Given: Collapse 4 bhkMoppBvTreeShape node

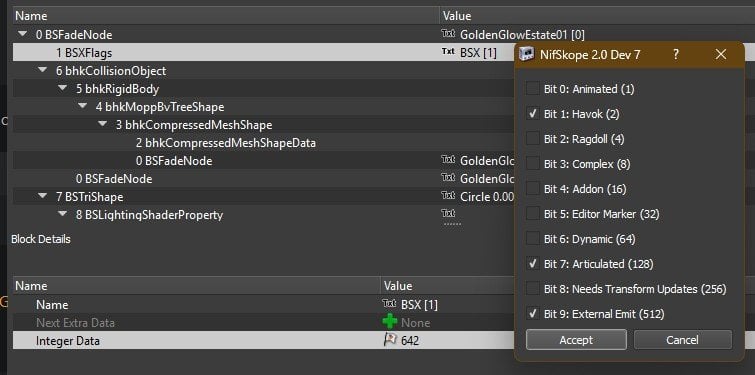Looking at the screenshot, I should pos(83,107).
